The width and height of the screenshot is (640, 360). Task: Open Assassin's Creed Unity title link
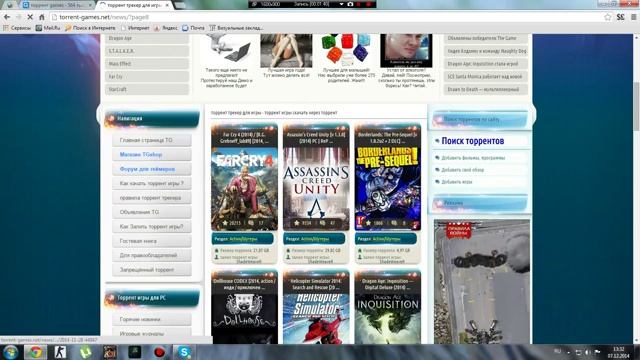point(316,138)
